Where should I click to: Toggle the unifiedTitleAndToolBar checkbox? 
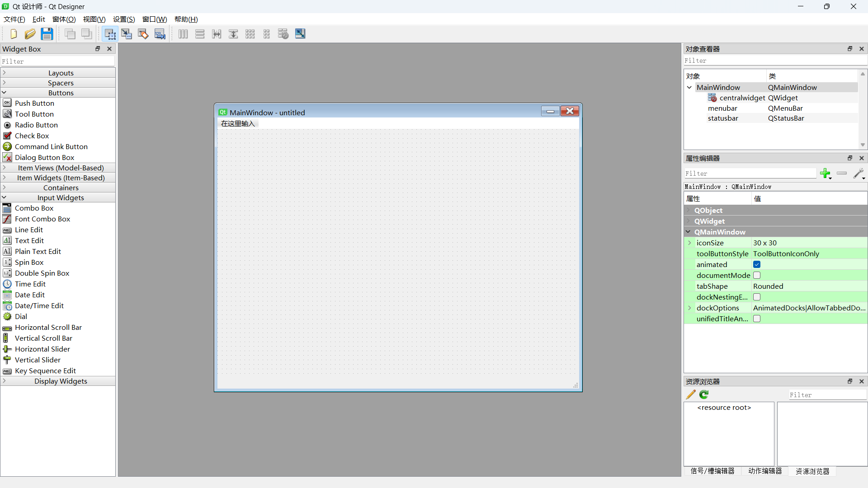pos(757,319)
